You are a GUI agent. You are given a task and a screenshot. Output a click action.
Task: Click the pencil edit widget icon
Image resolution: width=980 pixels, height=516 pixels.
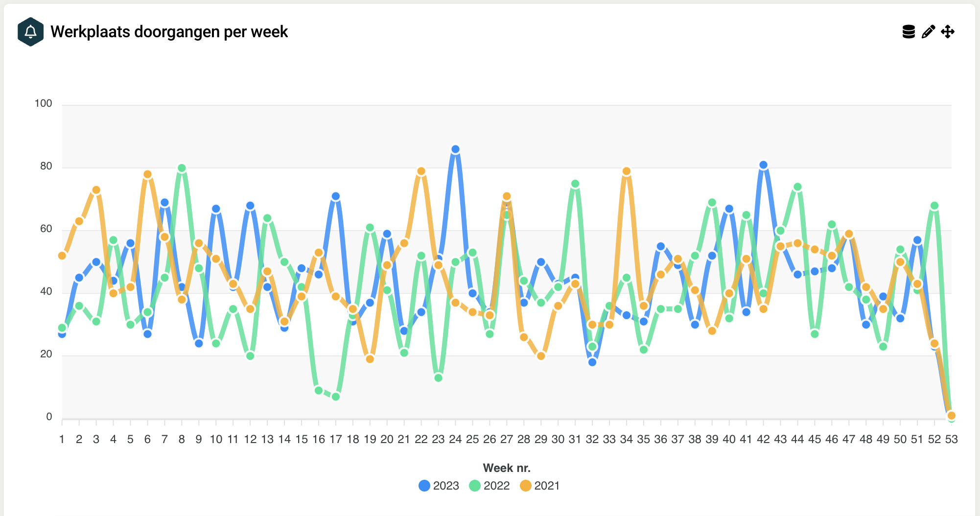[928, 32]
